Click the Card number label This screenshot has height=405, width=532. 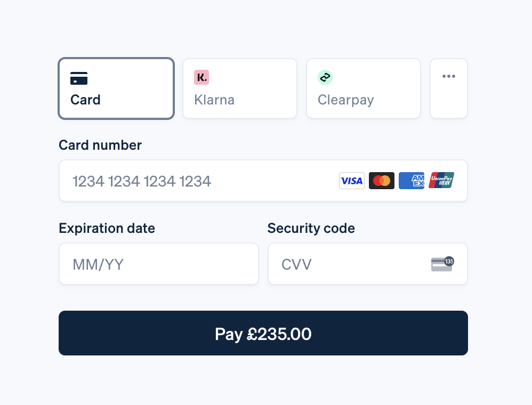pos(100,145)
